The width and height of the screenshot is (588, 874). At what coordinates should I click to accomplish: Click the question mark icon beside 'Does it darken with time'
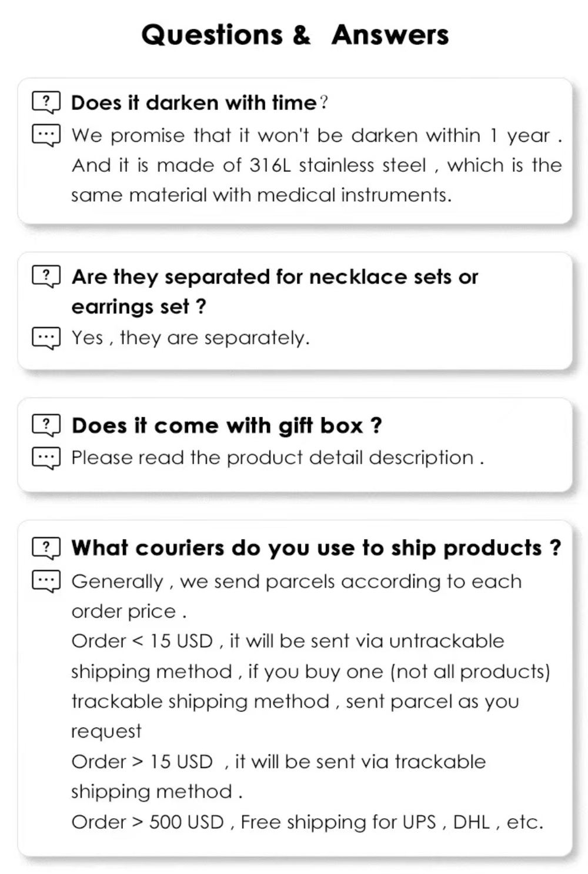(46, 102)
